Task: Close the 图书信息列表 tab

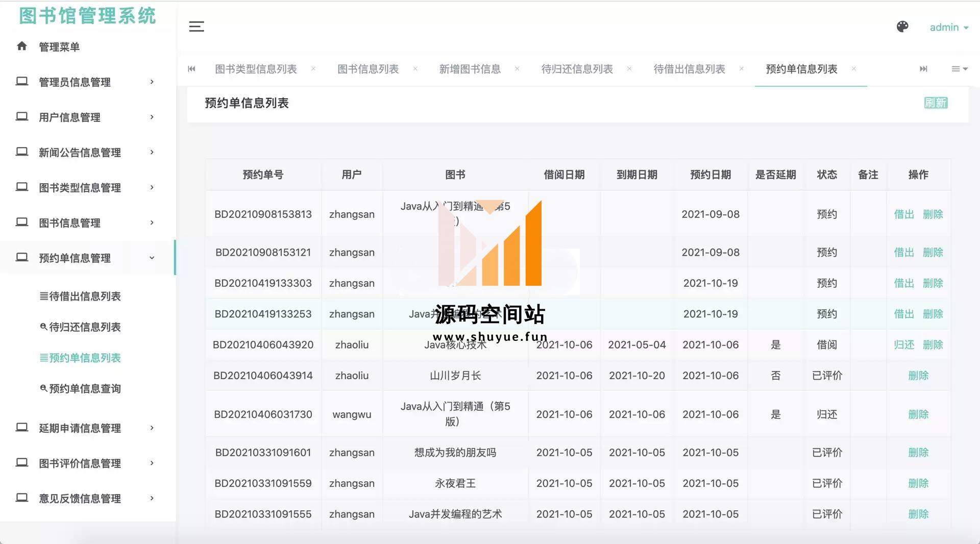Action: 415,69
